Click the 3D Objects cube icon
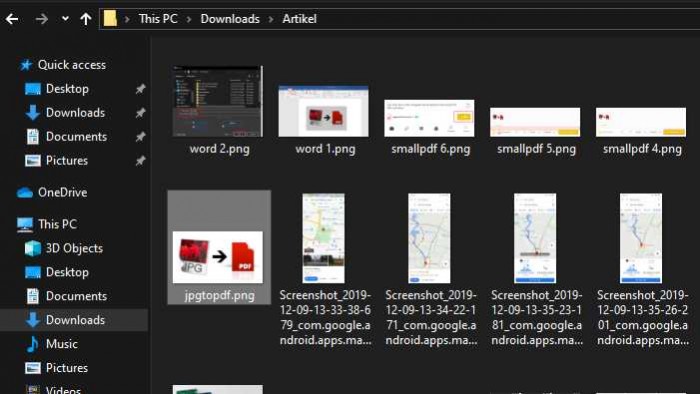 pyautogui.click(x=33, y=248)
